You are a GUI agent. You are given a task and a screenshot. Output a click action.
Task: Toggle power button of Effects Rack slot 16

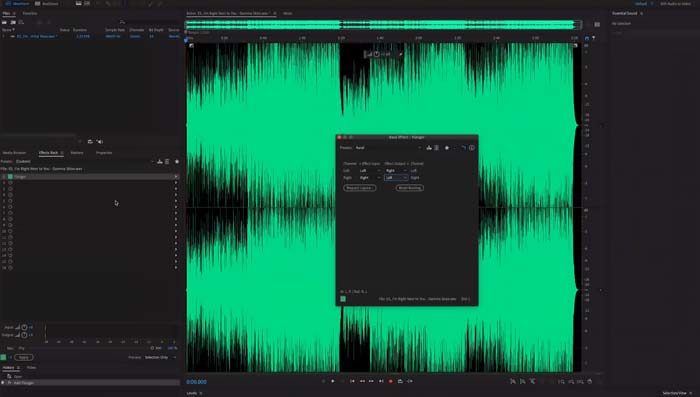click(x=10, y=268)
